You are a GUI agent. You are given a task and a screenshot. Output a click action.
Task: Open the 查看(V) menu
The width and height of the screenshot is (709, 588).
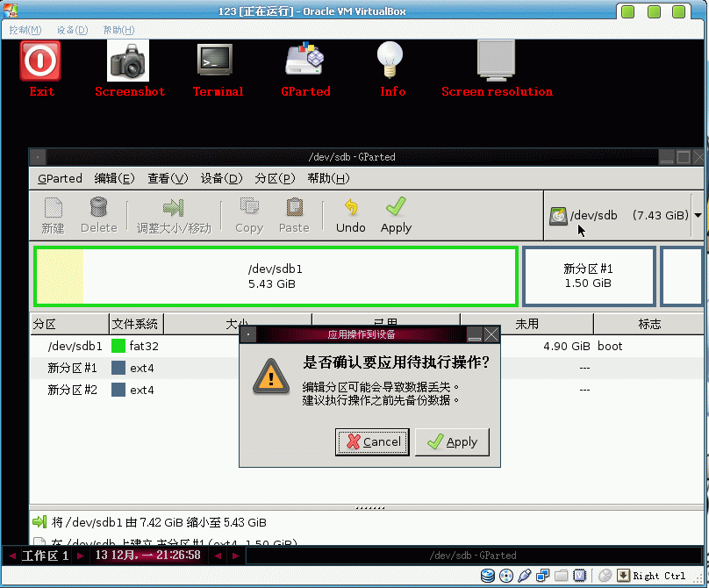point(168,179)
